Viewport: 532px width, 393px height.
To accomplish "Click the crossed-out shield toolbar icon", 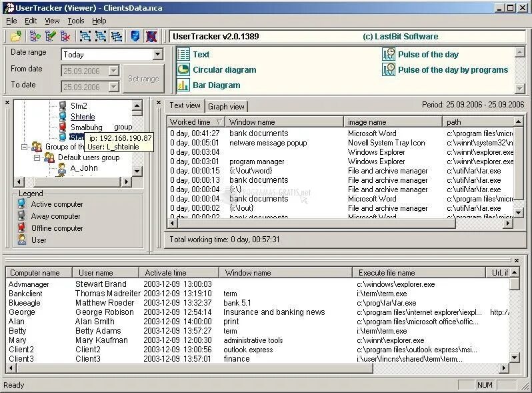I will (x=151, y=36).
